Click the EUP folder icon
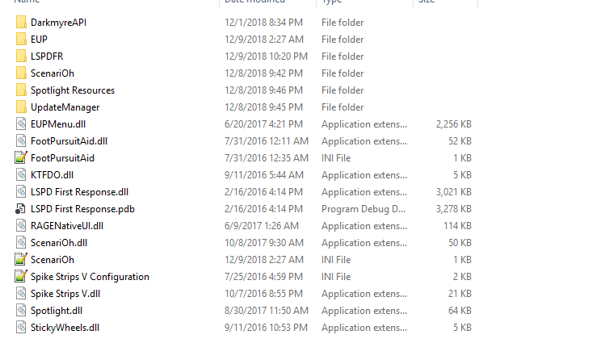605x364 pixels. [x=21, y=40]
